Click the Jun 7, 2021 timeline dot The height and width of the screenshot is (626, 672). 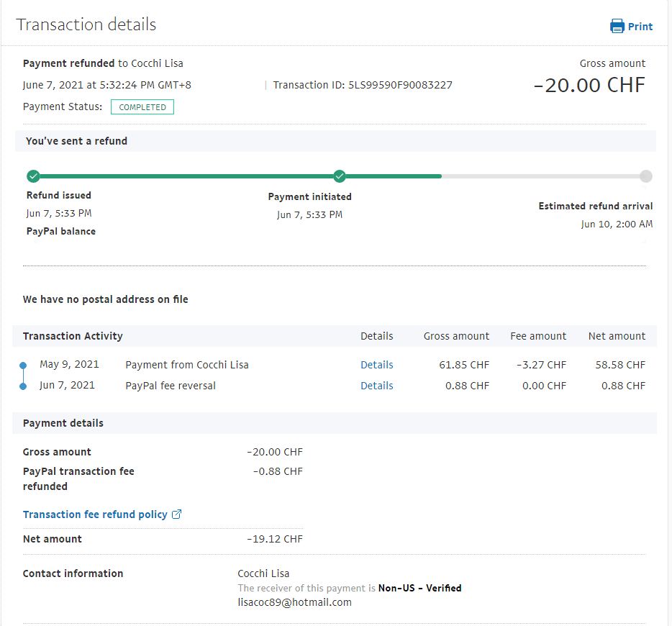[x=23, y=386]
